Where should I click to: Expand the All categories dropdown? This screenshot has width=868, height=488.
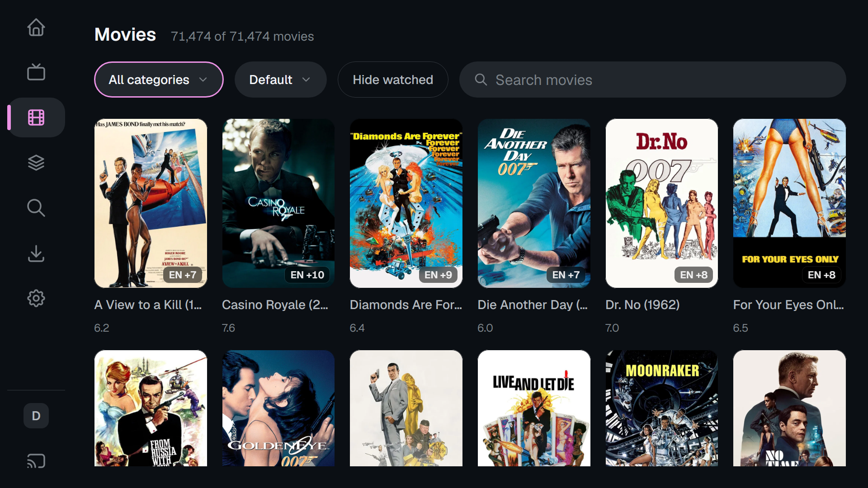[x=159, y=80]
